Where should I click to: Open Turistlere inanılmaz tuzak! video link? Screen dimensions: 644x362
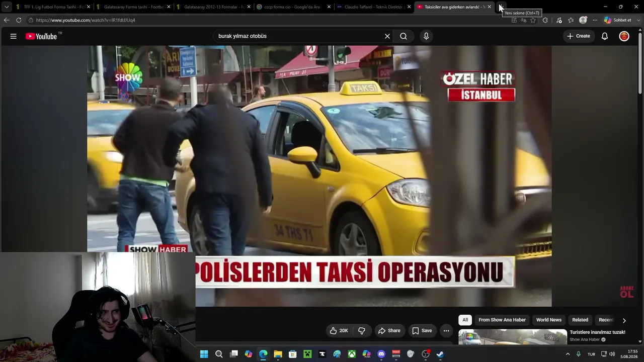point(597,332)
